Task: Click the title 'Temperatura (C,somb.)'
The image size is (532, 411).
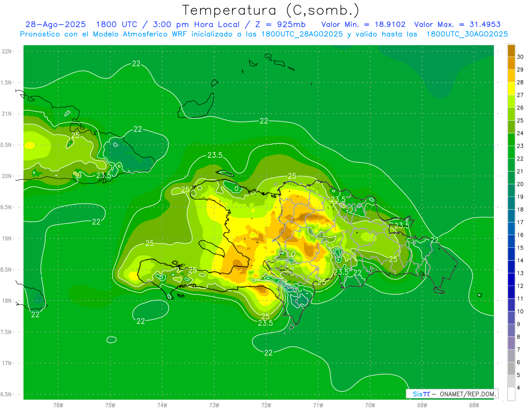Action: (270, 10)
